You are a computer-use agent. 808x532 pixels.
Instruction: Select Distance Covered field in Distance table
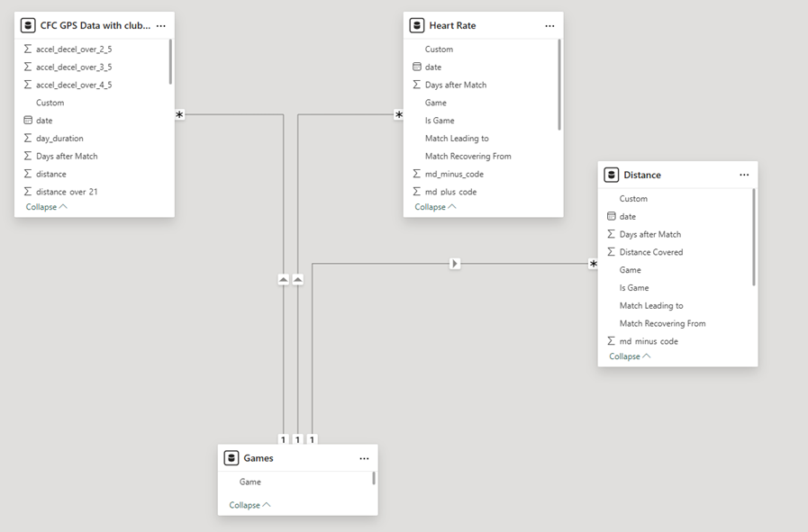[x=650, y=252]
